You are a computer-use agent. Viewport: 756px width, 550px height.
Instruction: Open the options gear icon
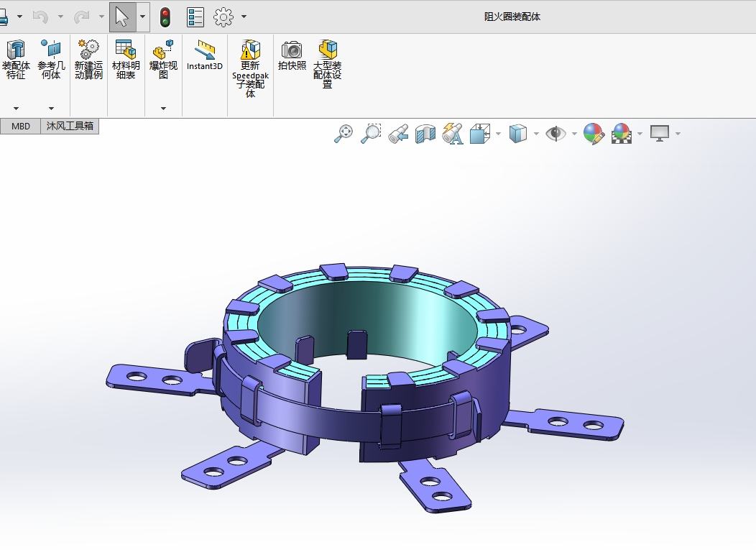click(x=223, y=17)
